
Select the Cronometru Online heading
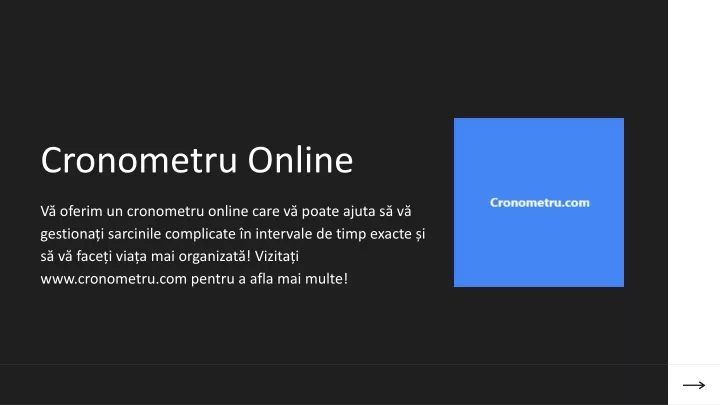pos(197,160)
